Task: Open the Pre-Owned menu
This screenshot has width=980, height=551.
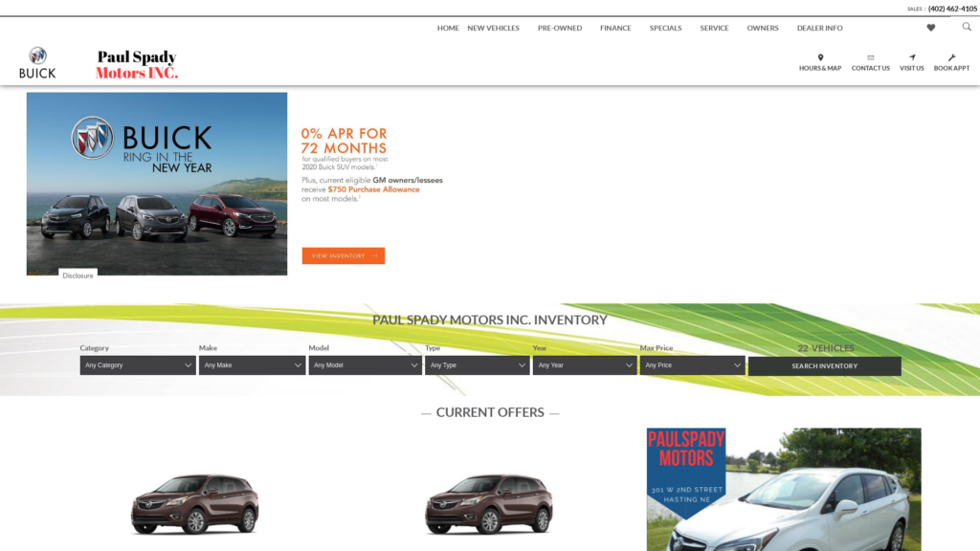Action: (x=559, y=28)
